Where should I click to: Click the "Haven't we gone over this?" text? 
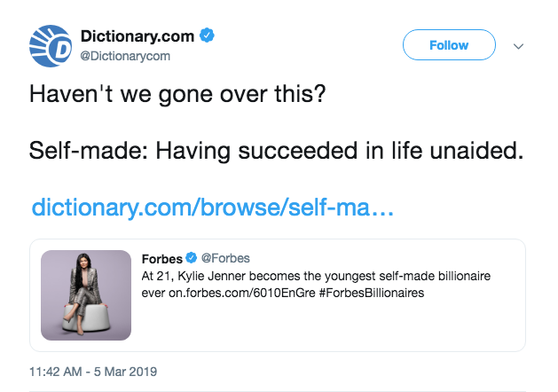tap(178, 94)
